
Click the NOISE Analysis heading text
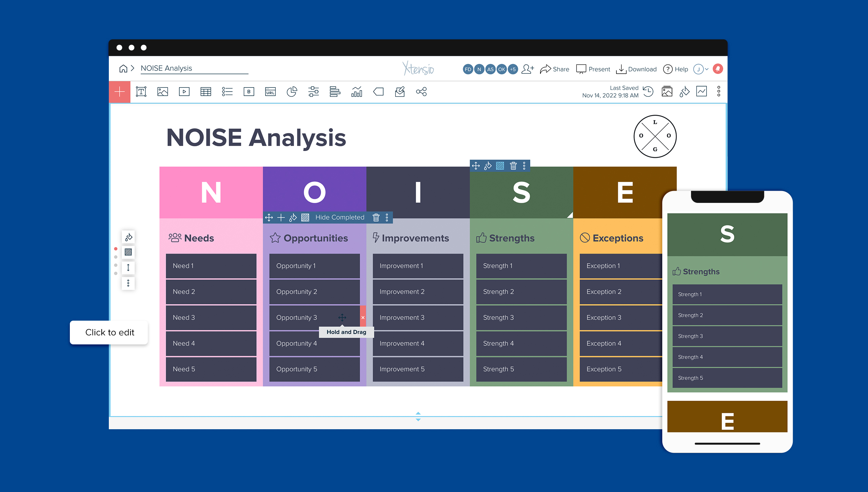click(x=256, y=138)
